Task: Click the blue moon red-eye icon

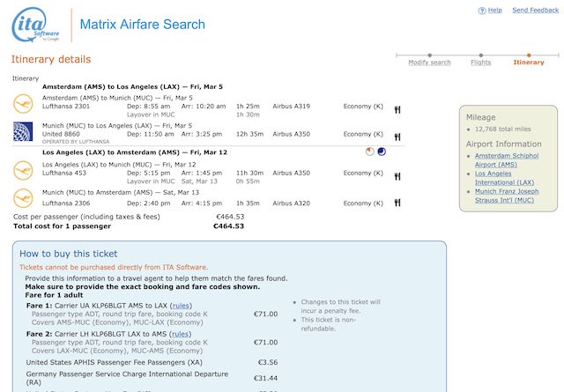Action: [x=382, y=152]
